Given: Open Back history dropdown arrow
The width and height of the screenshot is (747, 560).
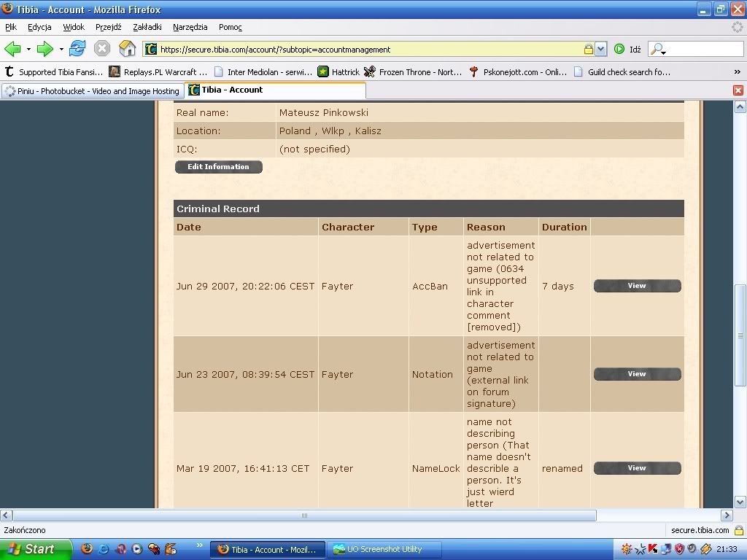Looking at the screenshot, I should coord(28,49).
